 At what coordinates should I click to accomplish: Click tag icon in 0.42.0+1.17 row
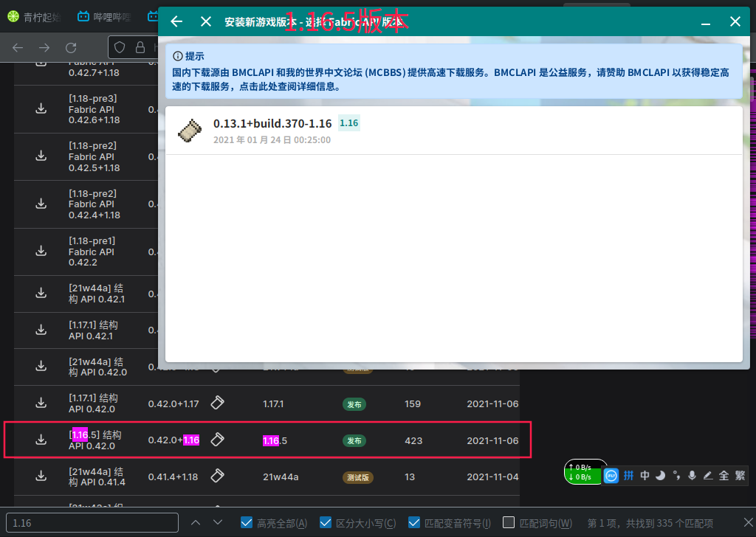pyautogui.click(x=218, y=403)
